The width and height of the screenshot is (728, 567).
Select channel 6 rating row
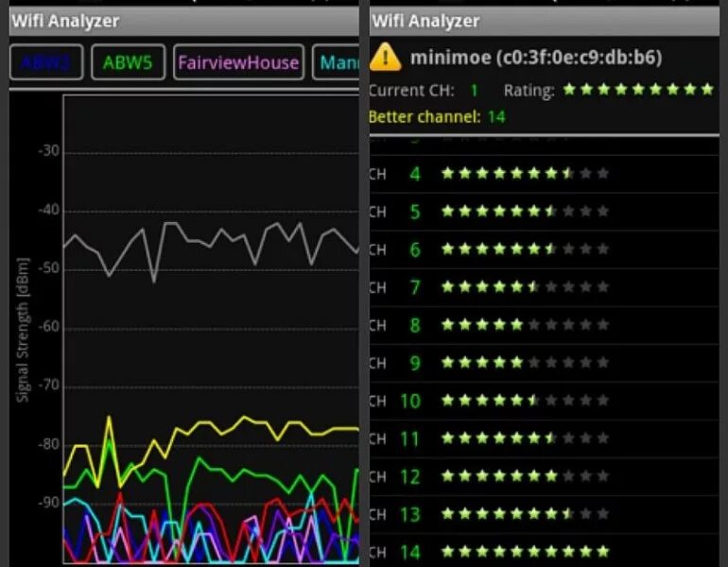pos(545,249)
